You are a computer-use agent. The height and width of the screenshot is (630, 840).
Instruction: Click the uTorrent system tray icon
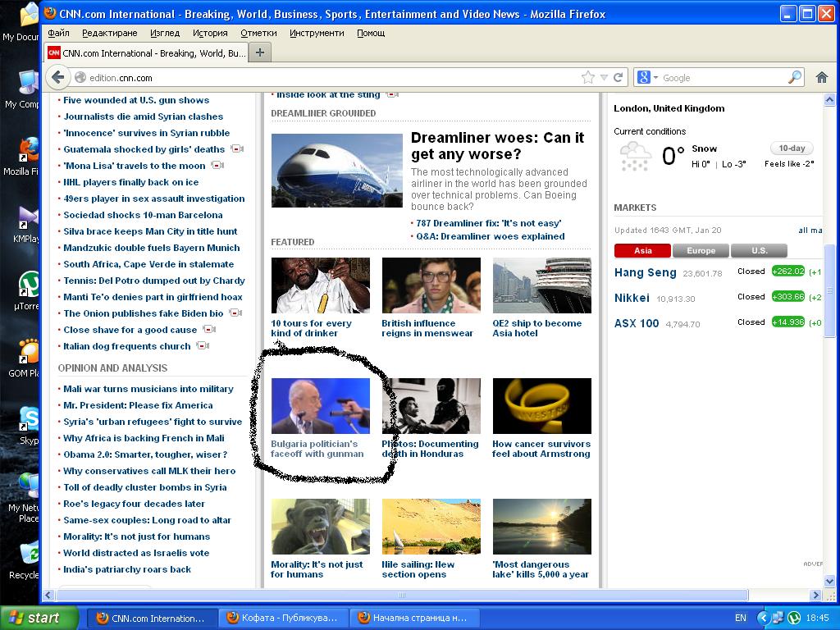[x=794, y=618]
